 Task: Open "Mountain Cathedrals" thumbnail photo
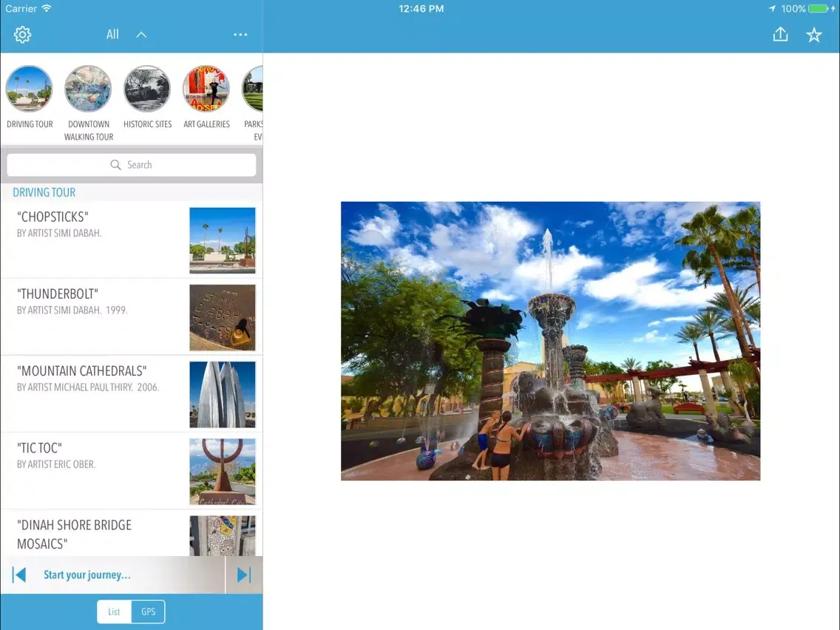223,395
